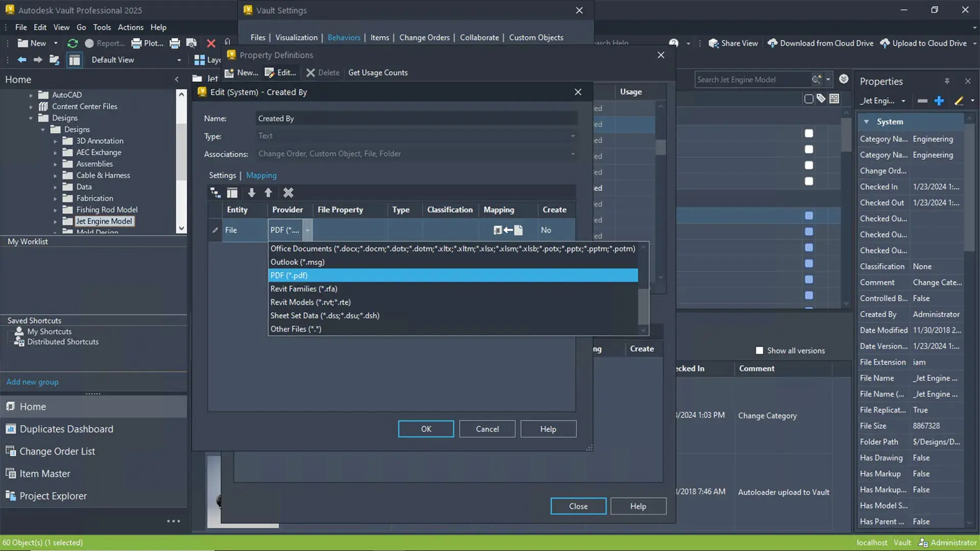Click the go-up-folder icon in navigation toolbar
This screenshot has width=980, height=551.
[x=54, y=60]
